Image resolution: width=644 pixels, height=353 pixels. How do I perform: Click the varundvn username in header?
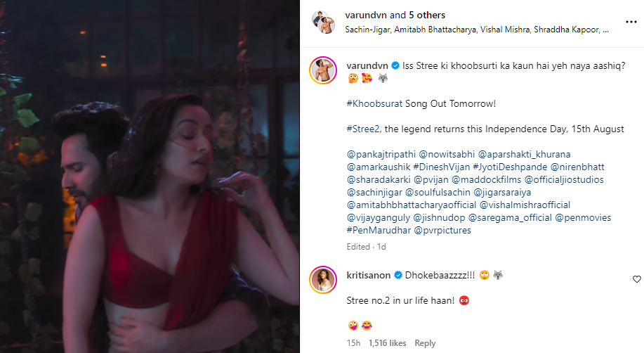pyautogui.click(x=367, y=15)
